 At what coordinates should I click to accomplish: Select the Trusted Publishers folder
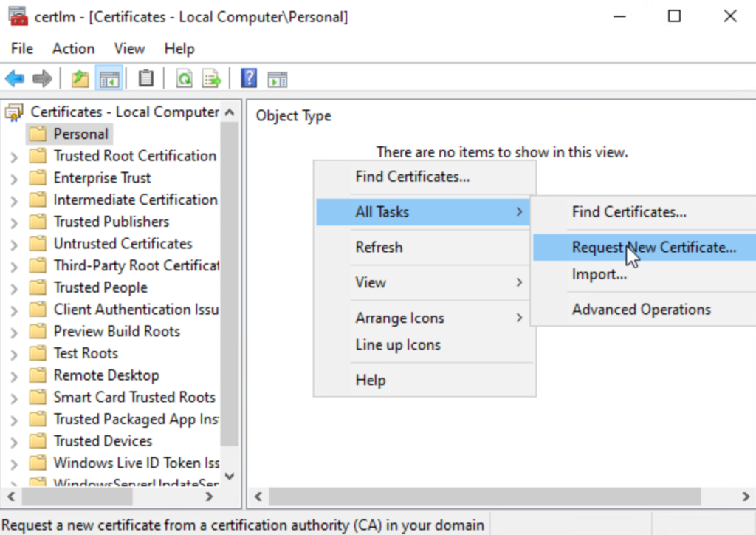pos(111,222)
